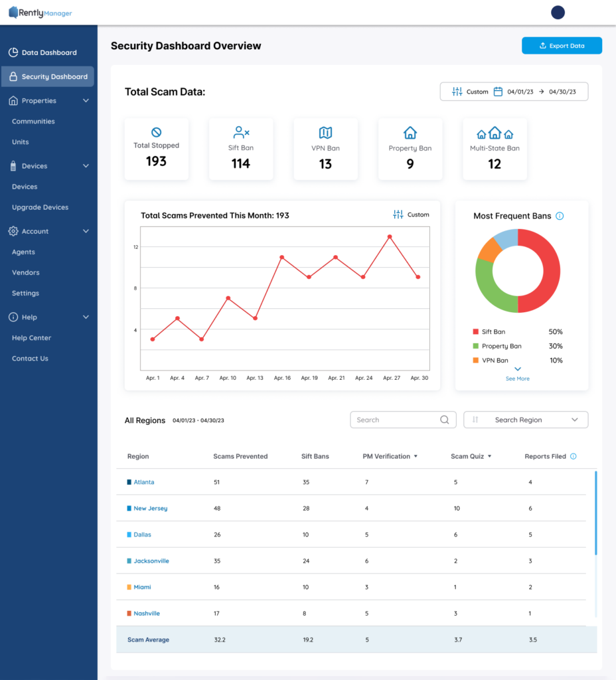Open the Search Region dropdown
Image resolution: width=616 pixels, height=680 pixels.
(526, 420)
